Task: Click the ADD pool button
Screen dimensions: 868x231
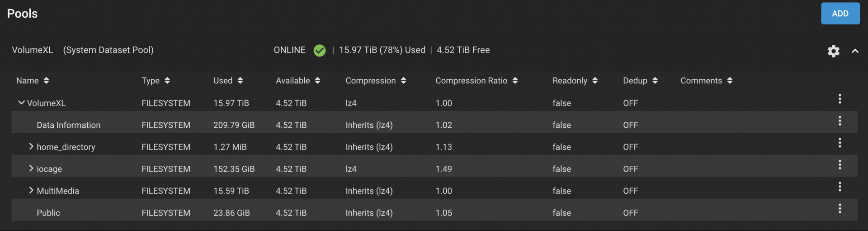Action: click(x=840, y=14)
